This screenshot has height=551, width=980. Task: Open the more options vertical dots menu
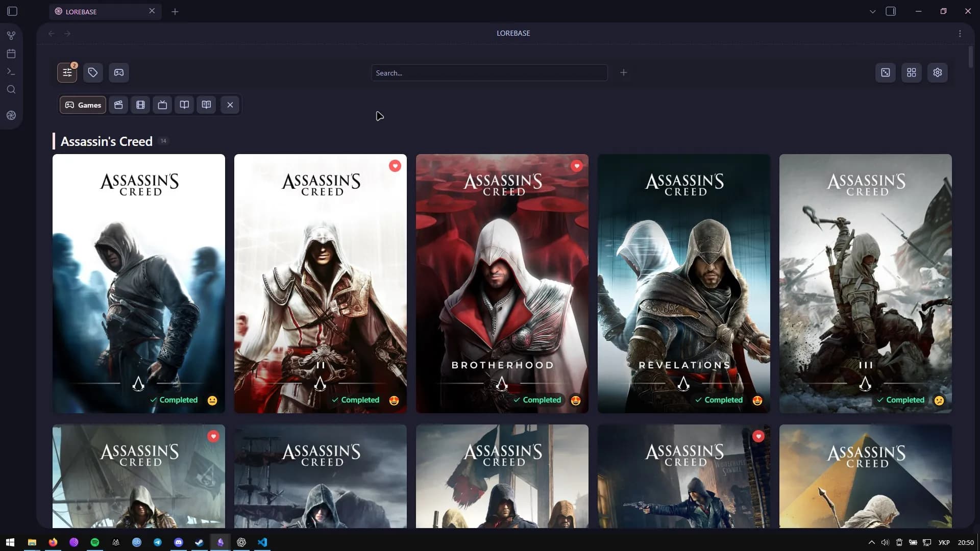click(960, 33)
